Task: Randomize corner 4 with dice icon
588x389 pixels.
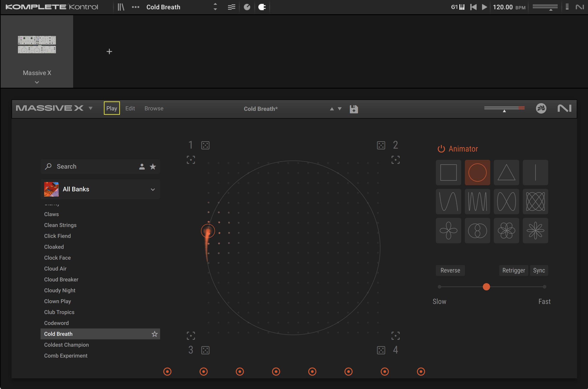Action: pyautogui.click(x=381, y=350)
